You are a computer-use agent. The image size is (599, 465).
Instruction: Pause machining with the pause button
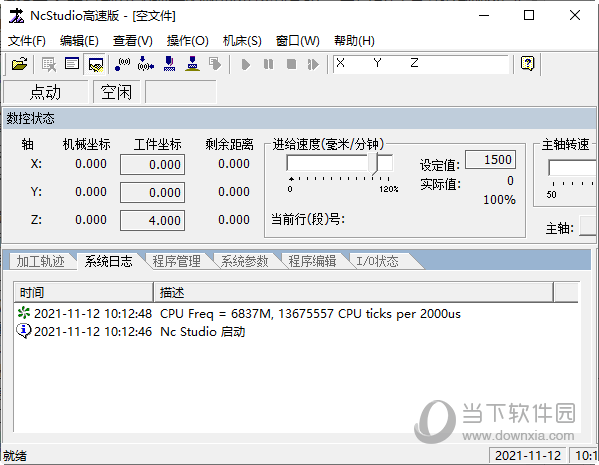tap(269, 64)
